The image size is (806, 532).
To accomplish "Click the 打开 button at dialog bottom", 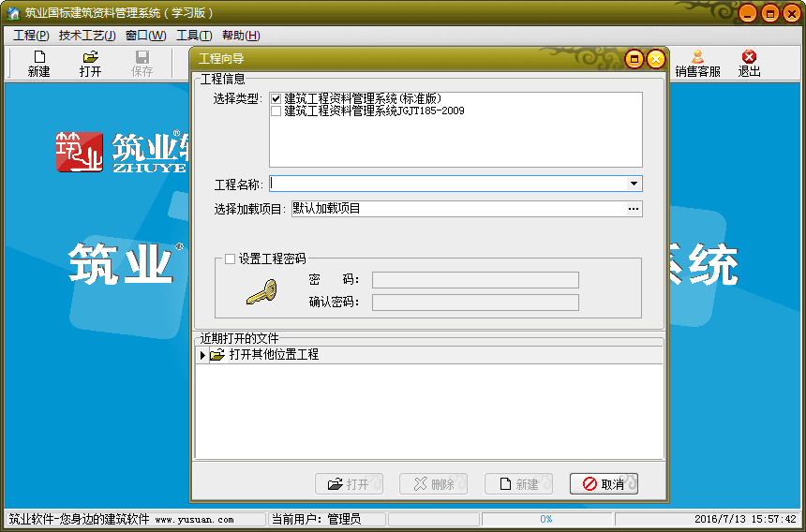I will pyautogui.click(x=349, y=483).
